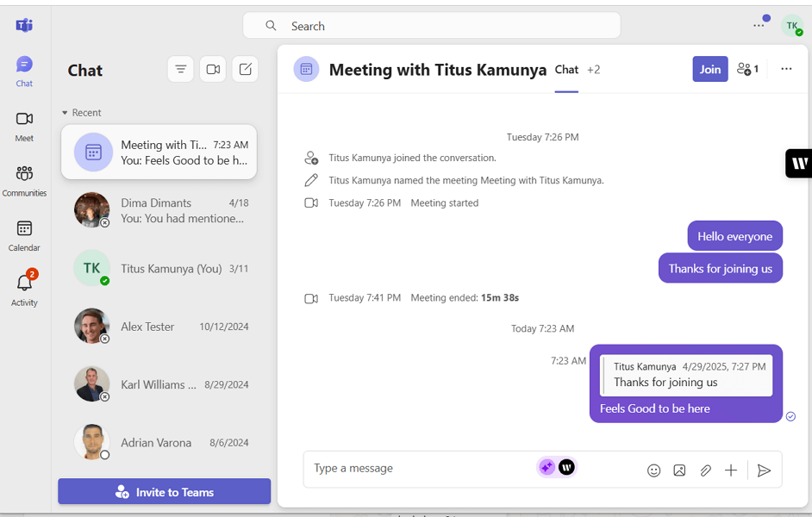The height and width of the screenshot is (517, 812).
Task: Focus the Type a message field
Action: click(x=422, y=469)
